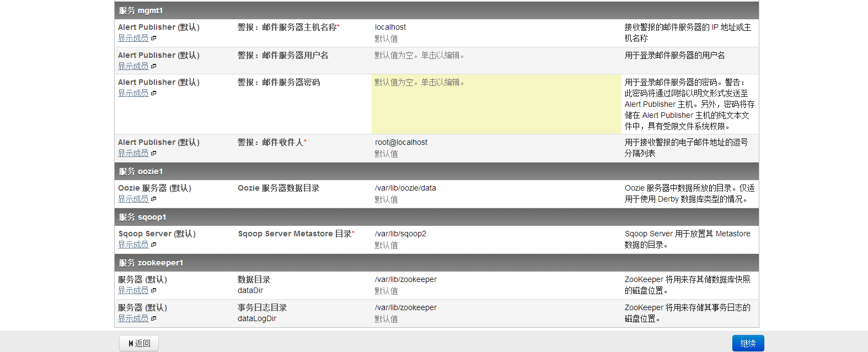868x352 pixels.
Task: Edit the /var/lib/sqoop2 Metastore directory value
Action: coord(400,234)
